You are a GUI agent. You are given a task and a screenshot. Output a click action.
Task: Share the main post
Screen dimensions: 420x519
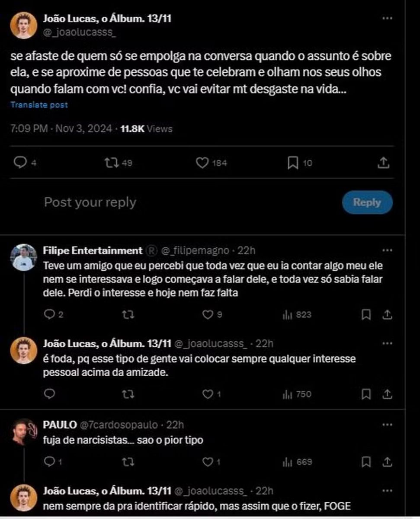(383, 163)
